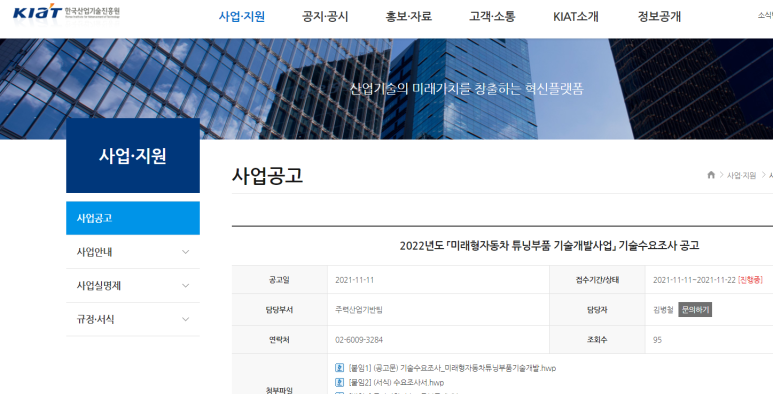Select 사업공고 in the sidebar
Screen dimensions: 773x394
click(x=133, y=218)
